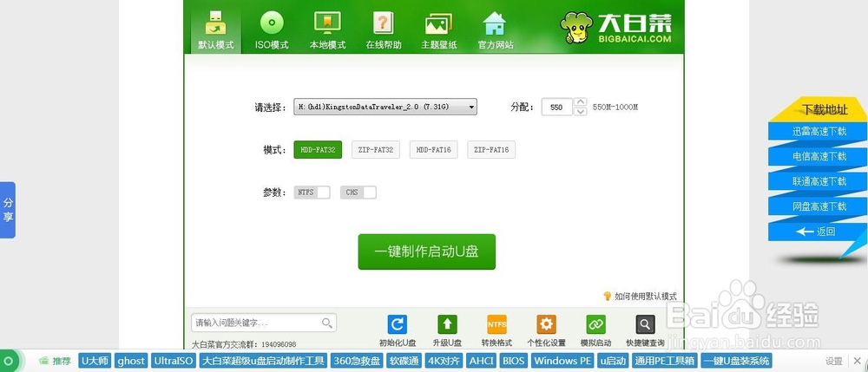Click 电信高速下载 download link

point(819,156)
